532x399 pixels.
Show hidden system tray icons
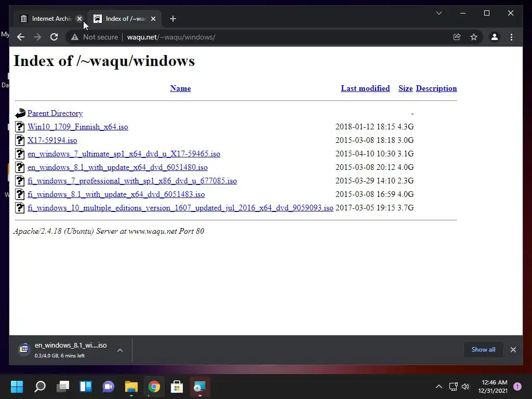click(438, 387)
